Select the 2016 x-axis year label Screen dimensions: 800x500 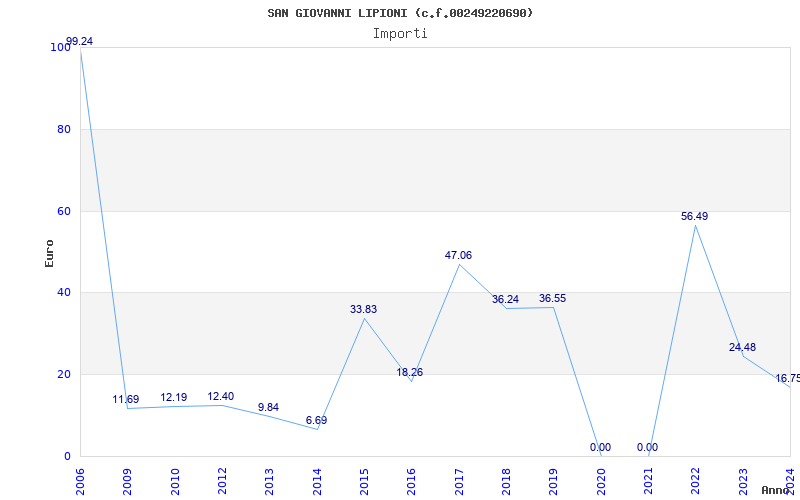pyautogui.click(x=412, y=482)
